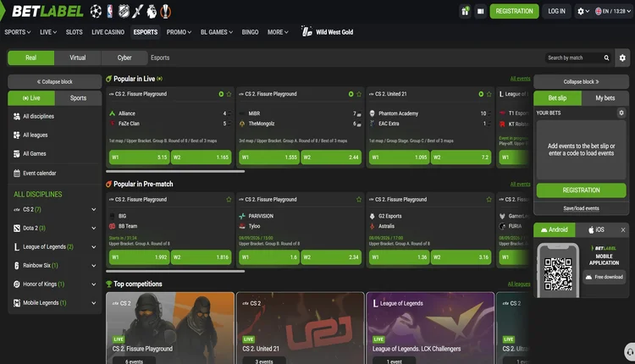Open the Europa League trophy icon

point(165,11)
